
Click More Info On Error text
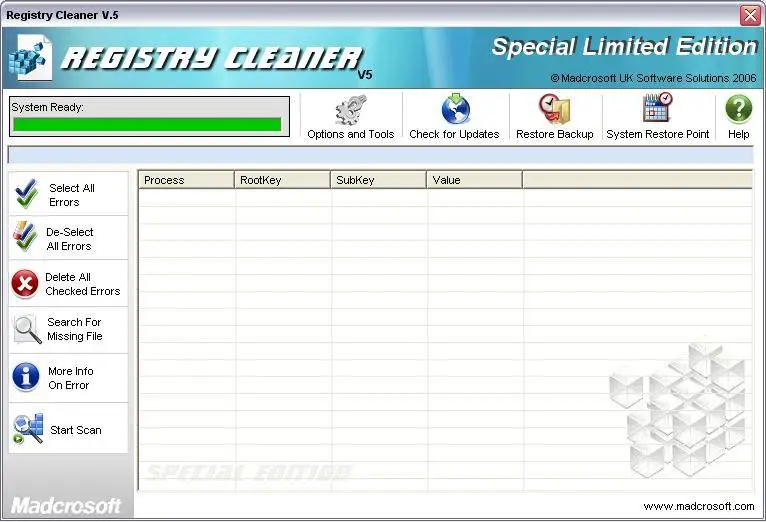coord(70,378)
